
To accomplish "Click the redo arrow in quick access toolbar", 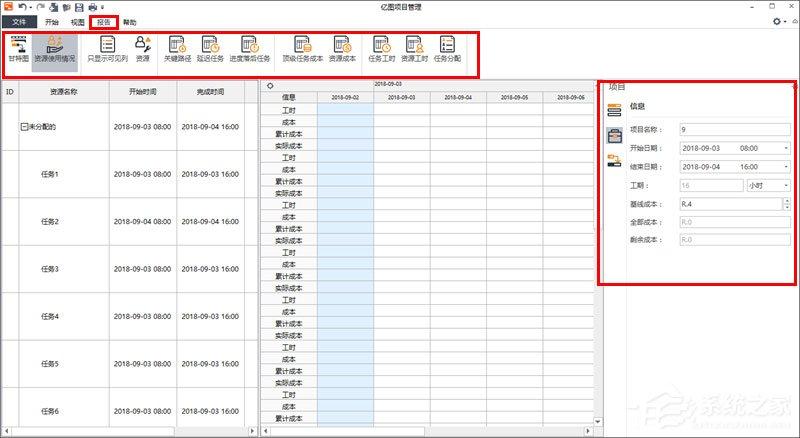I will coord(40,7).
